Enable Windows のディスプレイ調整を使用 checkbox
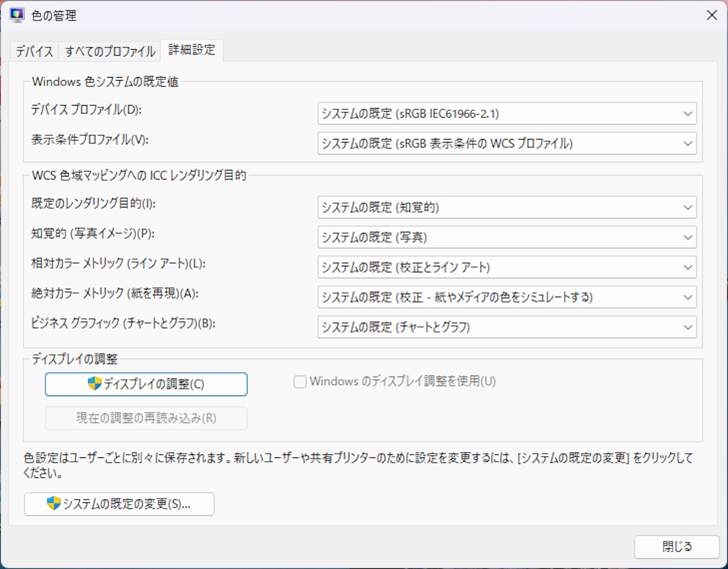The height and width of the screenshot is (569, 728). tap(300, 382)
